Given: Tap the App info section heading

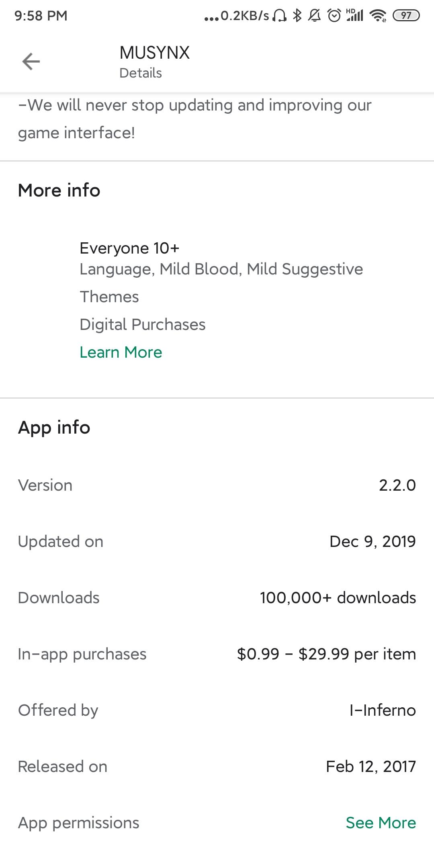Looking at the screenshot, I should (54, 428).
